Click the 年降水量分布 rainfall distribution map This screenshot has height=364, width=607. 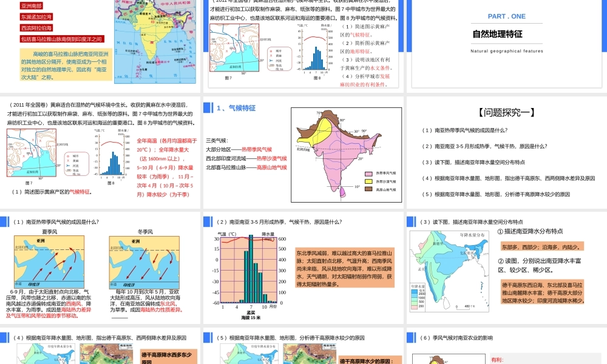(450, 271)
